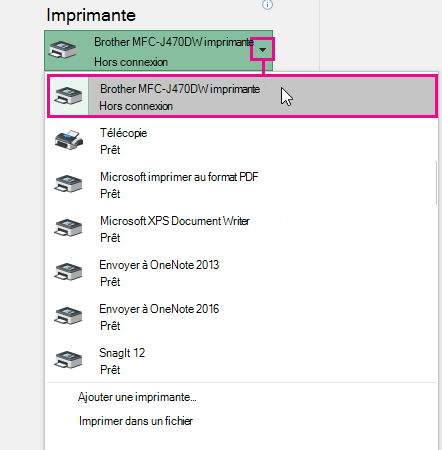This screenshot has height=450, width=442.
Task: Click the SnagIt 12 printer icon
Action: [68, 360]
